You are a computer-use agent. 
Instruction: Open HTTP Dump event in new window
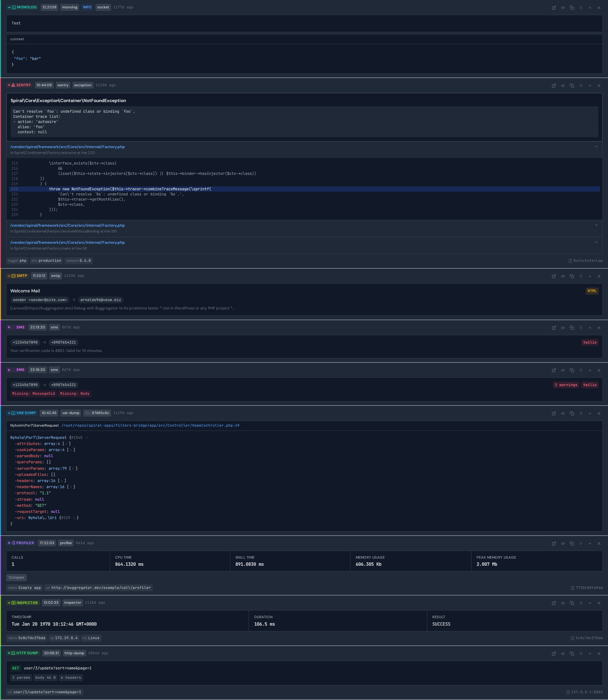pos(554,653)
